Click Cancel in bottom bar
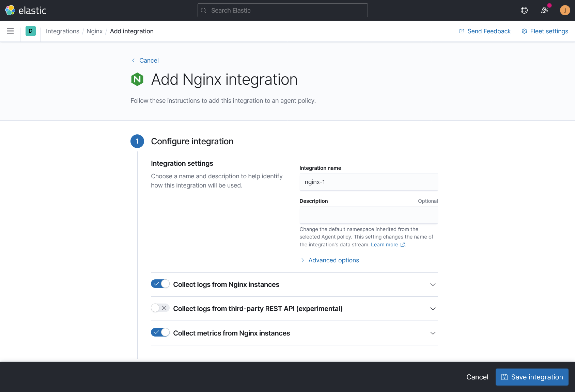The width and height of the screenshot is (575, 392). pos(477,377)
